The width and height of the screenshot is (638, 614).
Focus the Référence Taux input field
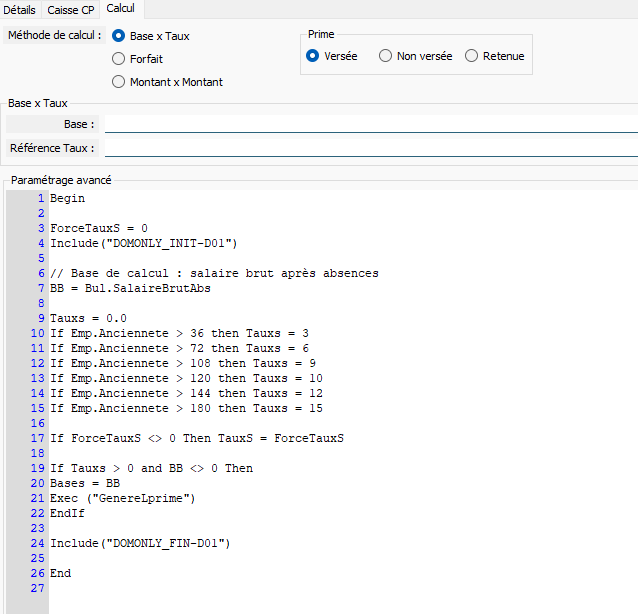371,148
